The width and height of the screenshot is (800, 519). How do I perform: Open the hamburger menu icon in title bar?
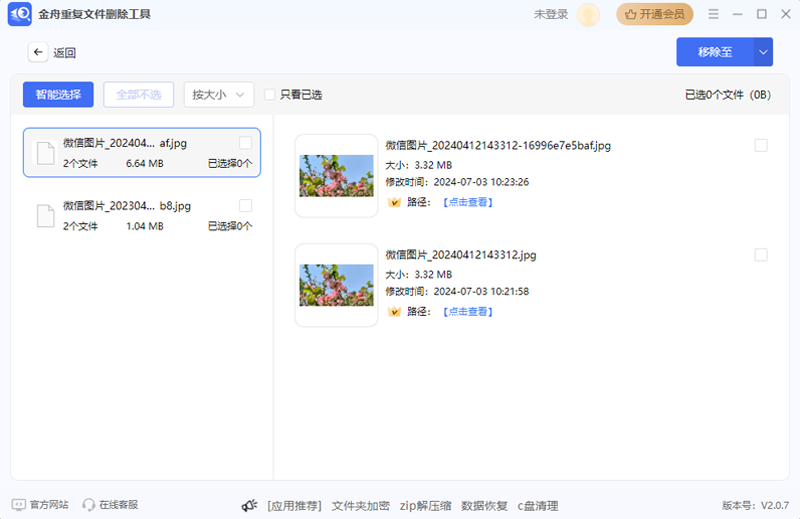click(713, 15)
